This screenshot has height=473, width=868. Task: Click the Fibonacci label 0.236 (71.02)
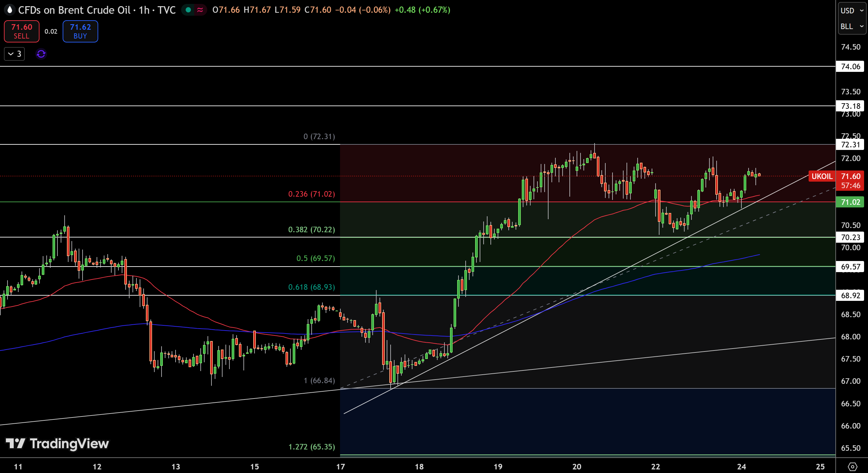point(312,194)
